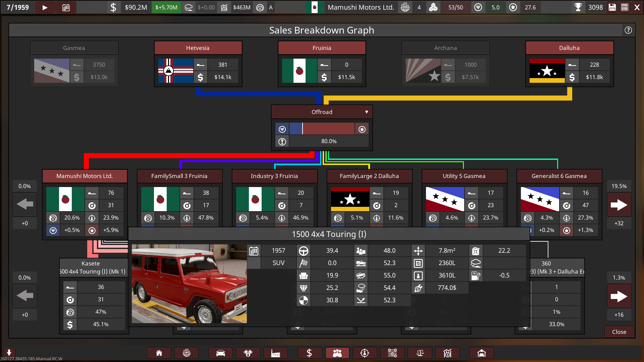Image resolution: width=644 pixels, height=362 pixels.
Task: Select the demographics people tab
Action: 337,353
